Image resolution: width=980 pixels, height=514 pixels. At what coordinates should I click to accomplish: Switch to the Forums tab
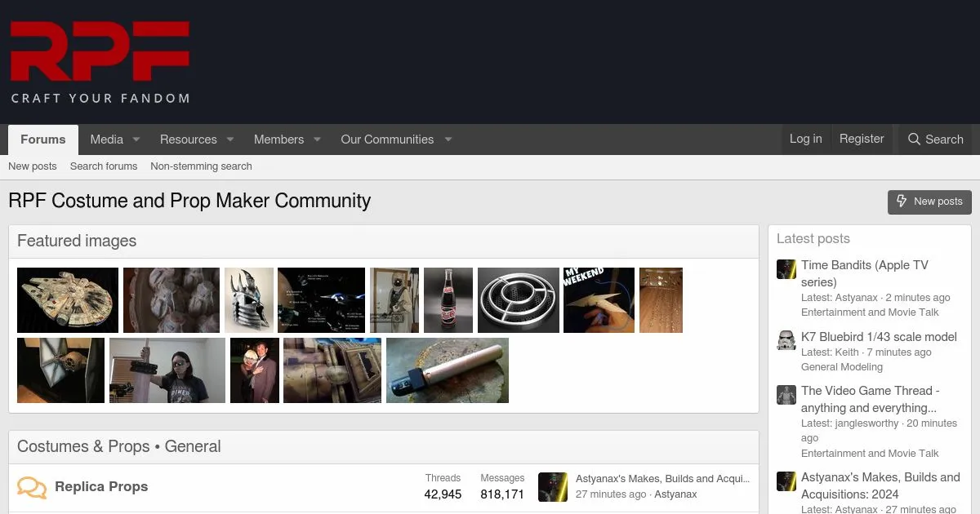(x=43, y=140)
